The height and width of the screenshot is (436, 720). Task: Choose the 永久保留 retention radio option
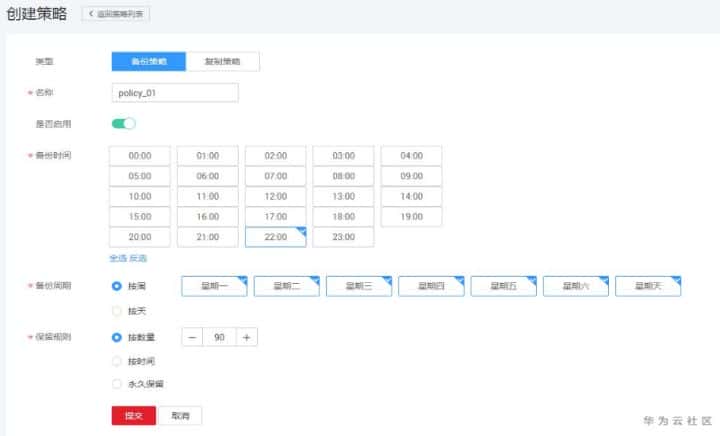coord(117,384)
